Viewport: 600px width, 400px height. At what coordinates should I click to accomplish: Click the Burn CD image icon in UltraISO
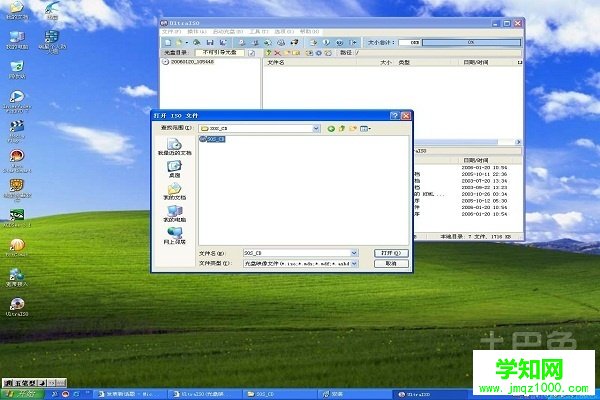[294, 42]
